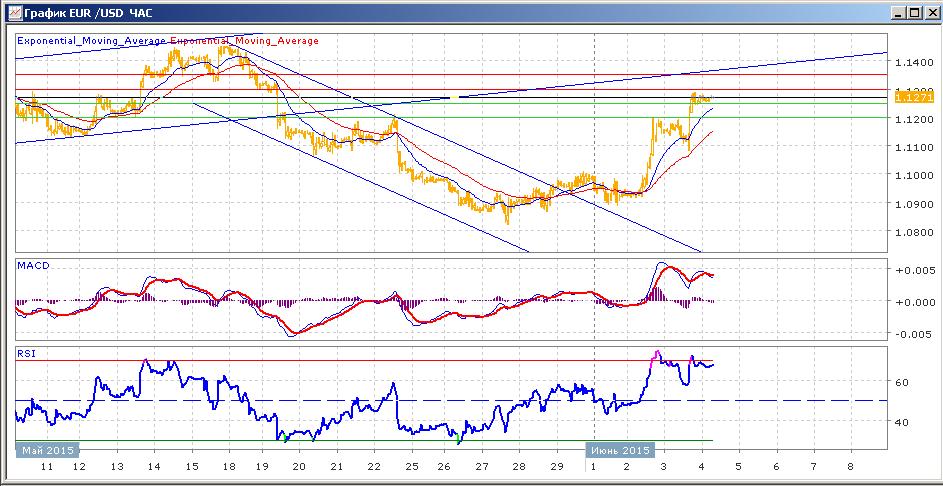Select the blue Exponential_Moving_Average label

pyautogui.click(x=91, y=41)
